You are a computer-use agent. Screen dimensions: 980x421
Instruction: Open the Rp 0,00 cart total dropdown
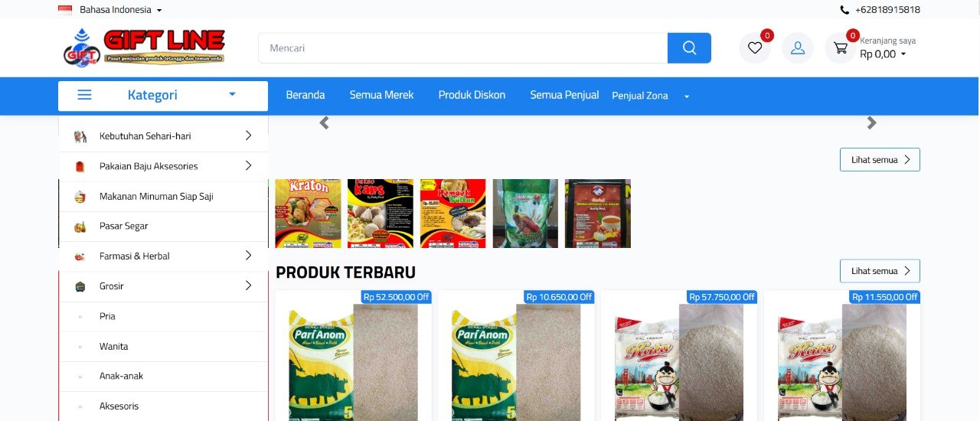pos(883,54)
